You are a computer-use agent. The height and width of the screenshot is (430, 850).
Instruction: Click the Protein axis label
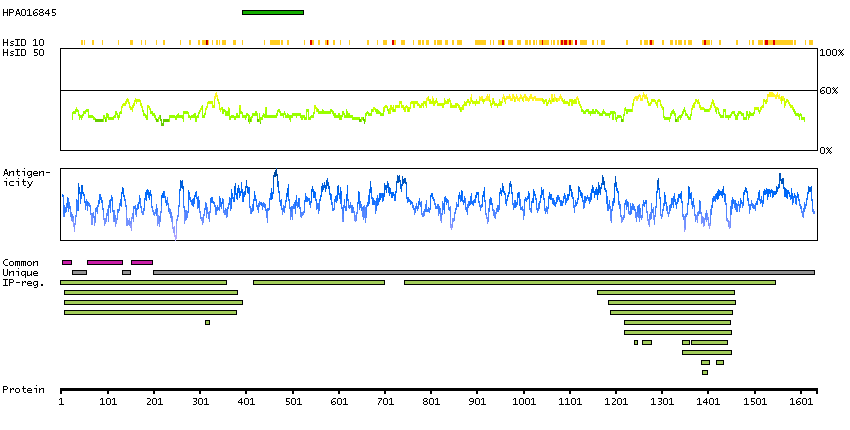(x=22, y=389)
